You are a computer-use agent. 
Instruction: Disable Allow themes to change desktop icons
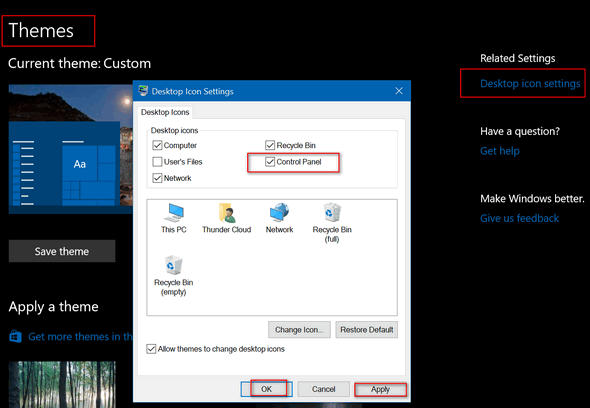(151, 349)
